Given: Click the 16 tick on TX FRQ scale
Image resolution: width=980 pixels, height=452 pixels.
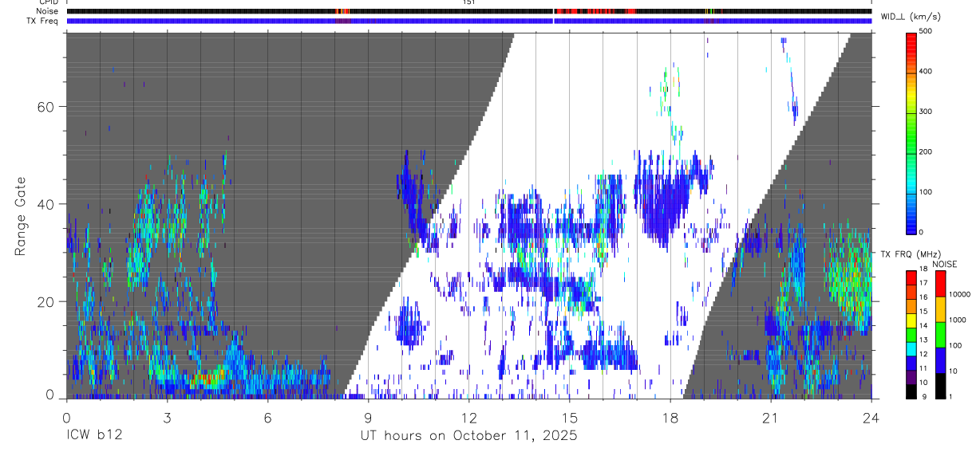Looking at the screenshot, I should (x=923, y=297).
